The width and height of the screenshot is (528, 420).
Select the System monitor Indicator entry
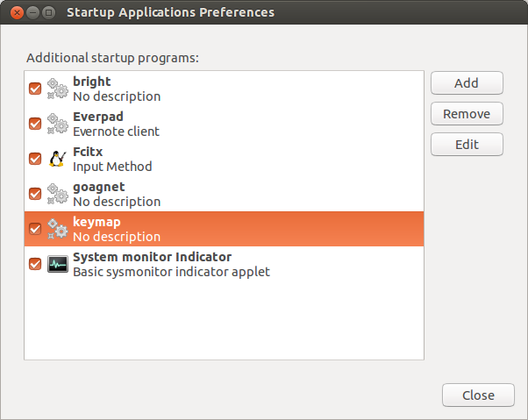224,264
